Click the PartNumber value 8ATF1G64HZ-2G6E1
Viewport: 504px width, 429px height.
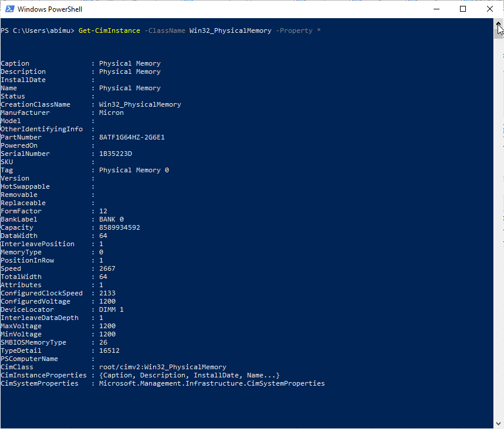tap(131, 137)
